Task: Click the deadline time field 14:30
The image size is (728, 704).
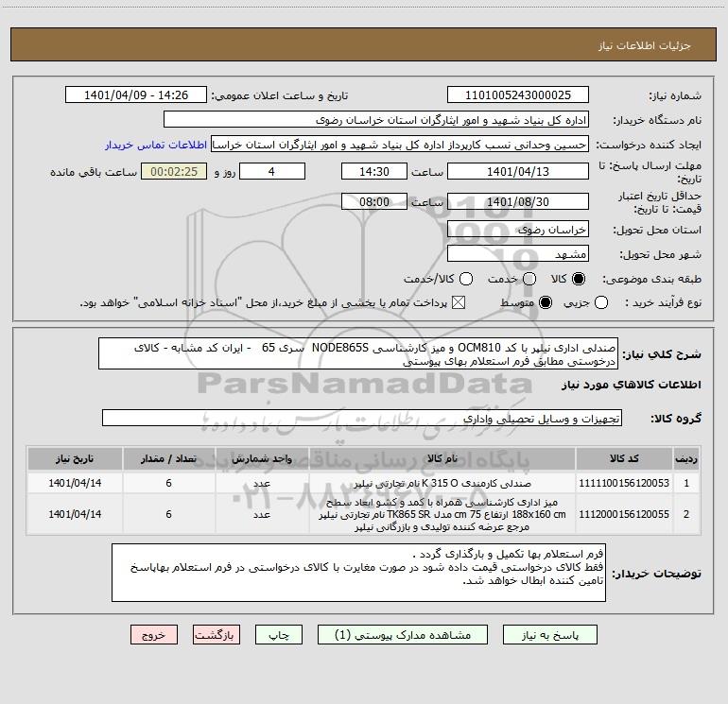Action: click(x=374, y=171)
